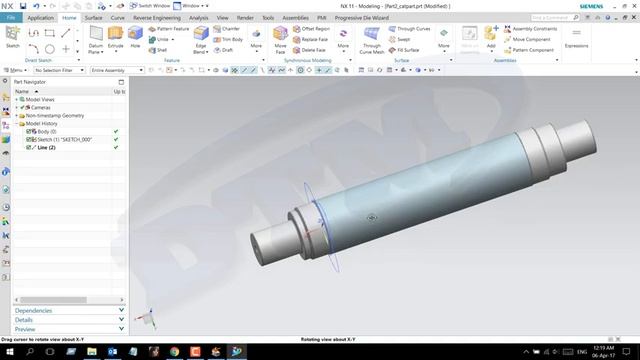Click the Trim Body command

228,40
